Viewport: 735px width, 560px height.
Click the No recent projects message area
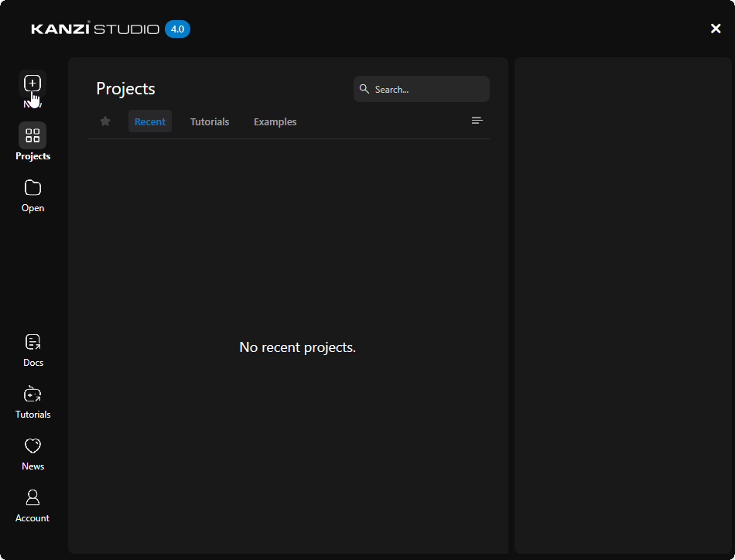297,347
